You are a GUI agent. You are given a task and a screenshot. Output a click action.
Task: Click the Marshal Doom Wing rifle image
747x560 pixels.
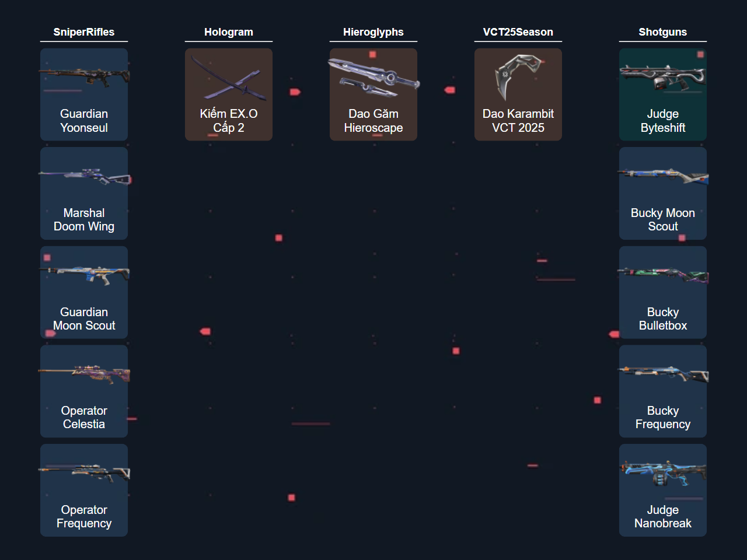coord(84,176)
